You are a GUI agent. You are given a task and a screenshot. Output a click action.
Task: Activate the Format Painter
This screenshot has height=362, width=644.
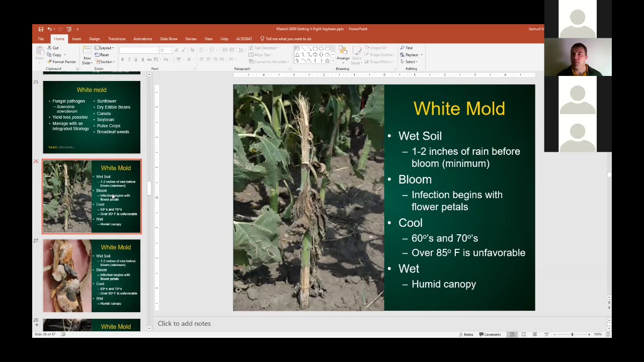pos(61,62)
